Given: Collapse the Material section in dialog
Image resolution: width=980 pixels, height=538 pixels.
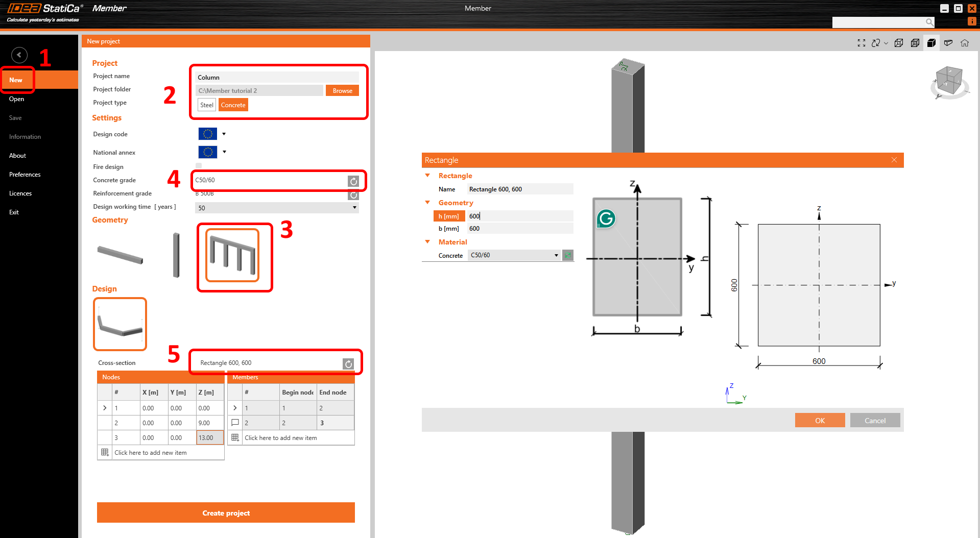Looking at the screenshot, I should (x=427, y=241).
